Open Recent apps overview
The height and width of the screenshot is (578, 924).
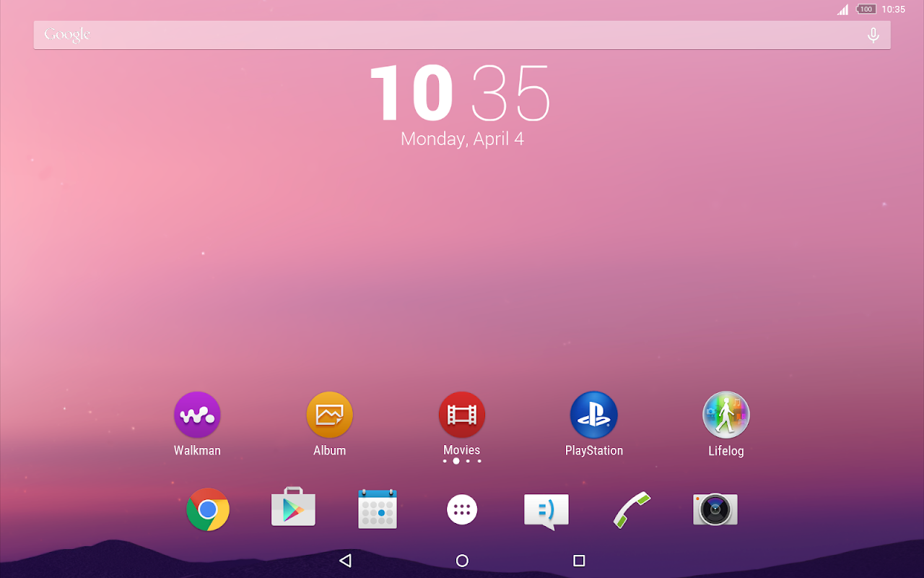coord(579,561)
